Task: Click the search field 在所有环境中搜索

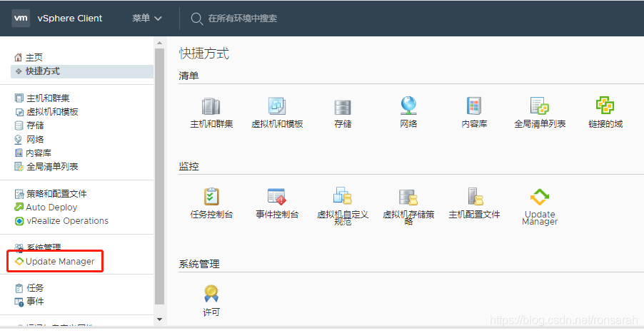Action: (x=242, y=19)
